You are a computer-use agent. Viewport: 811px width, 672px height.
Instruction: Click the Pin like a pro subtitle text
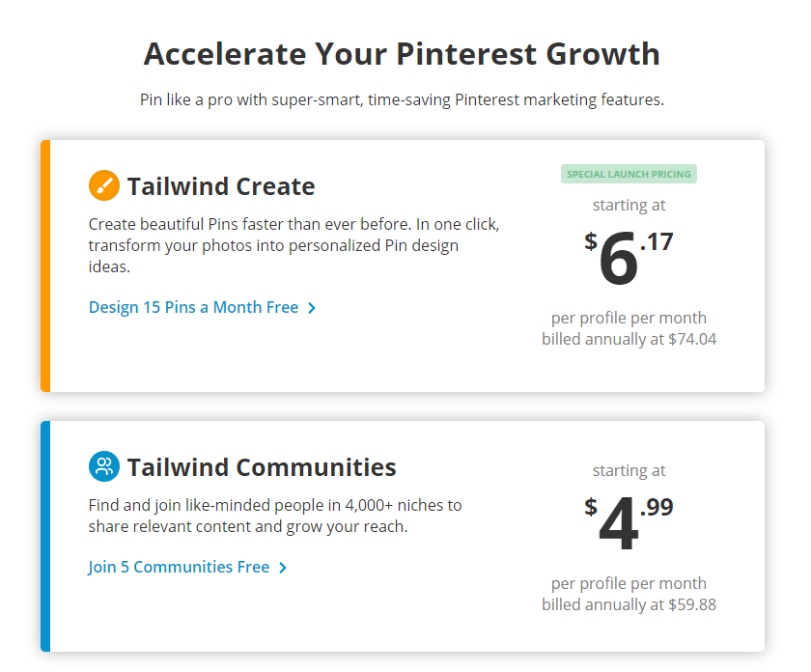coord(402,99)
